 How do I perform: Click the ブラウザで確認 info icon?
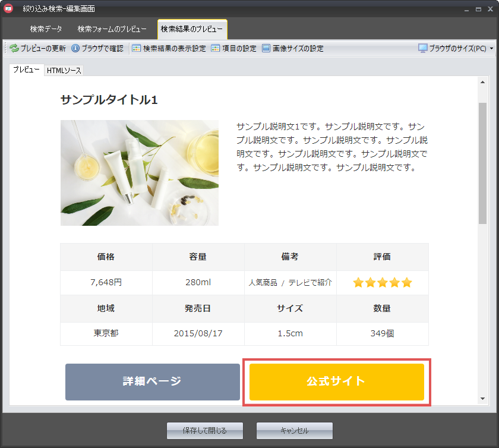(75, 49)
